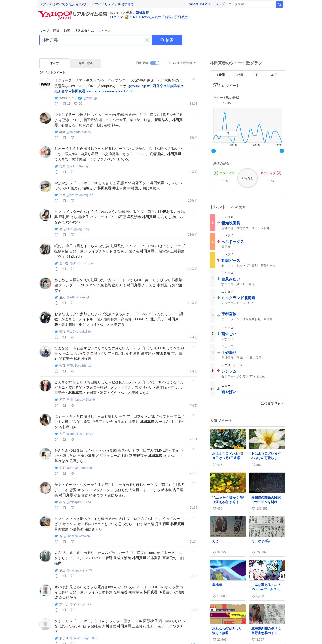Like the tweet by @e9fyrpzx7k1cp4
The height and width of the screenshot is (644, 322).
pos(72,508)
